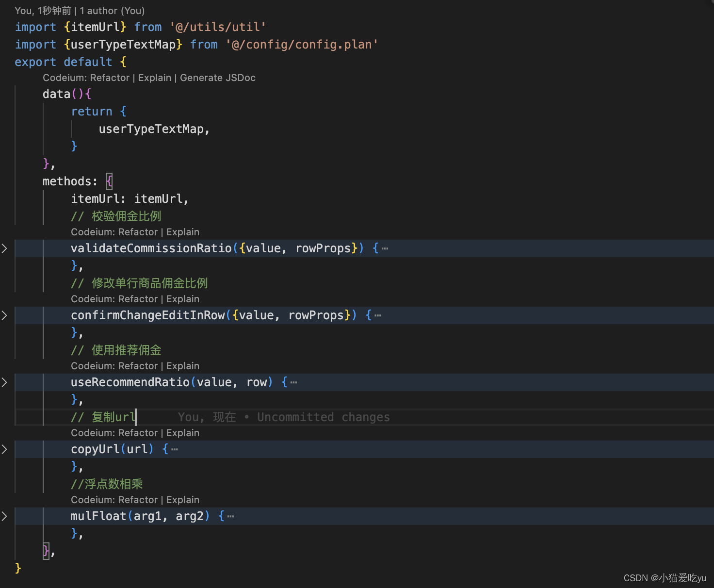714x588 pixels.
Task: Click Explain above mulFloat
Action: coord(183,500)
